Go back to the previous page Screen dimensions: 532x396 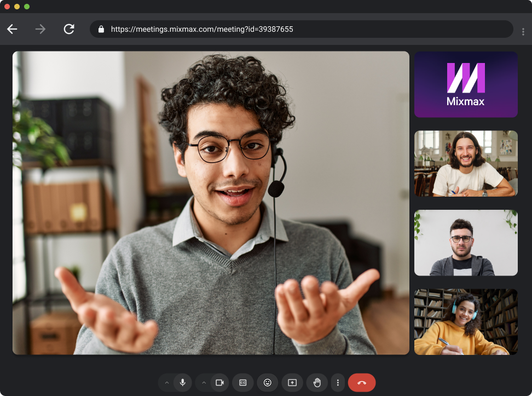pos(12,29)
